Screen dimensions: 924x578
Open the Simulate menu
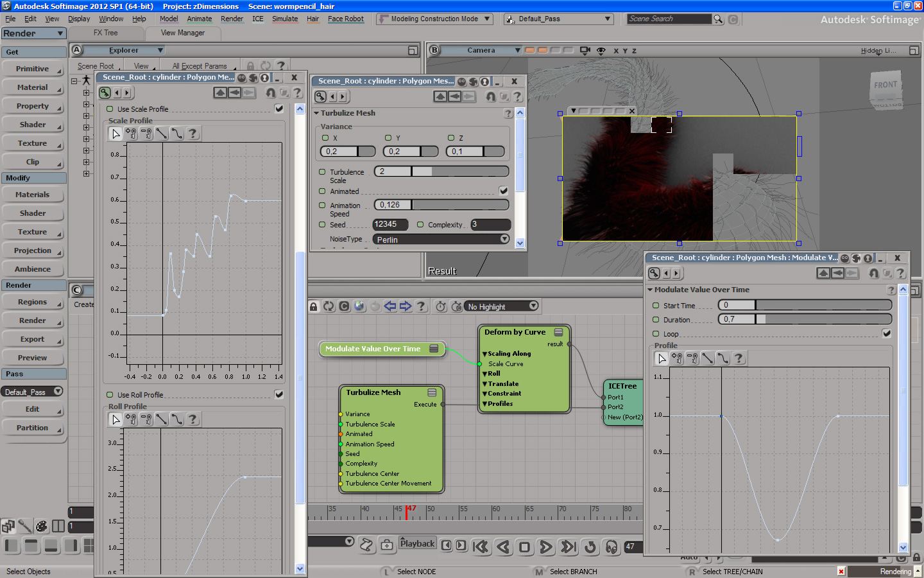[285, 19]
